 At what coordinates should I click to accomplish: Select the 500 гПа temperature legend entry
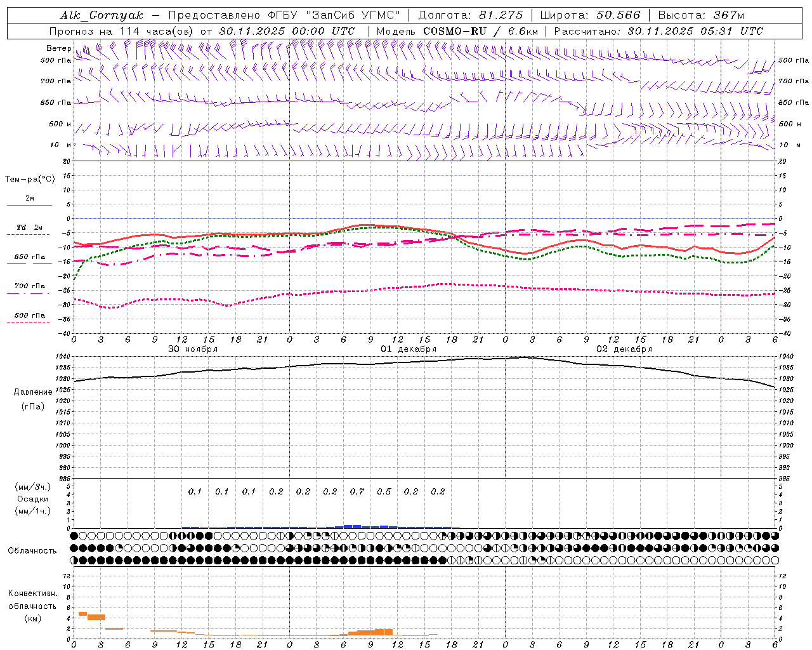pos(30,315)
